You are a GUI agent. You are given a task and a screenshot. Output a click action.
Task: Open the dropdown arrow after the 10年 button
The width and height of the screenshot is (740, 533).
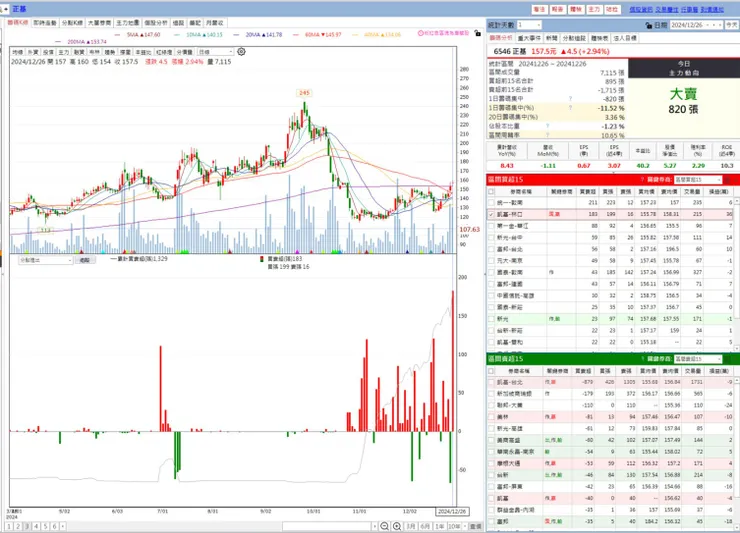[465, 526]
